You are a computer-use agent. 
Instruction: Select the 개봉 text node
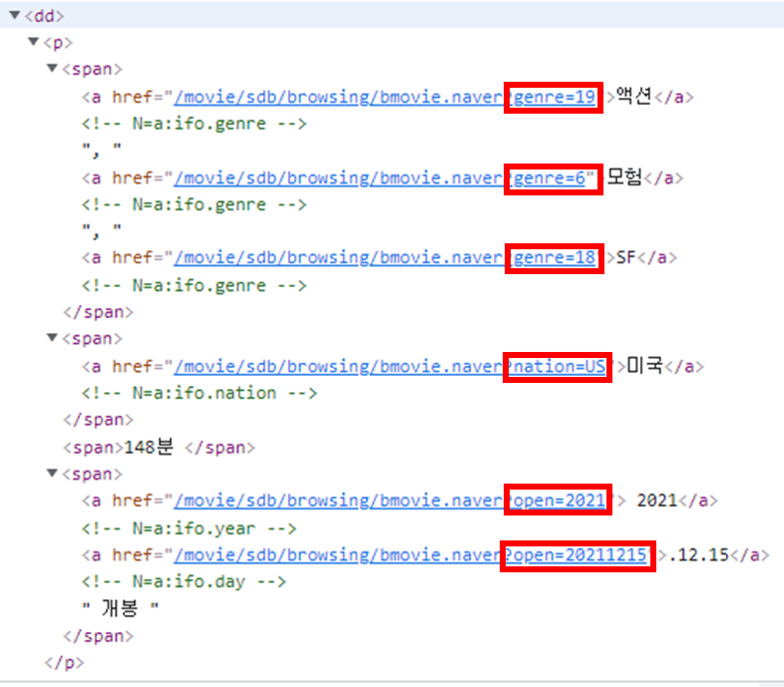[120, 608]
